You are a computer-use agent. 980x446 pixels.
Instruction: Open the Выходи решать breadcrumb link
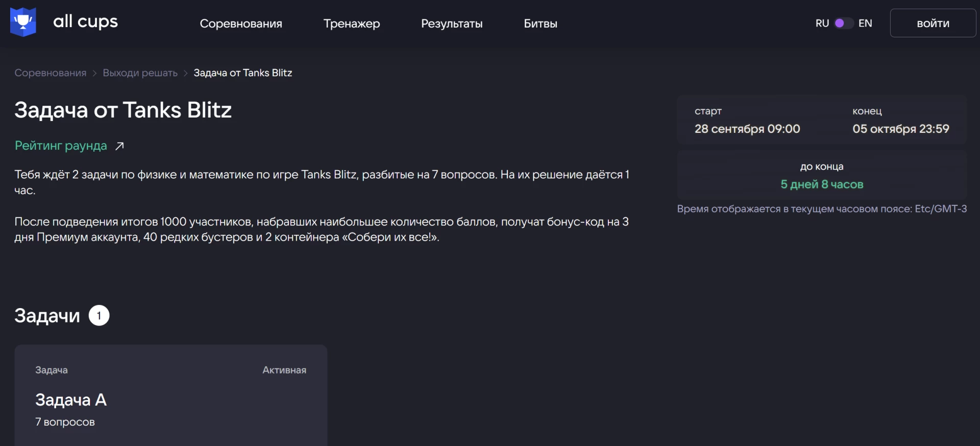pos(140,73)
